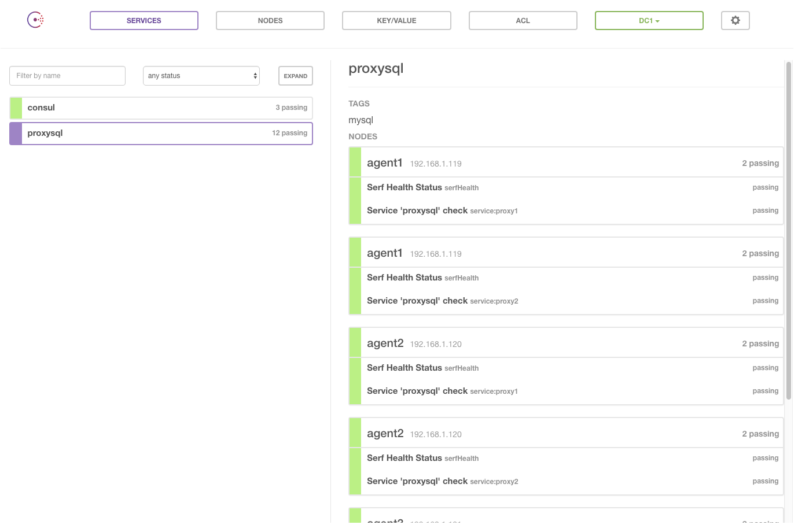Image resolution: width=798 pixels, height=532 pixels.
Task: Select the SERVICES tab
Action: pos(144,20)
